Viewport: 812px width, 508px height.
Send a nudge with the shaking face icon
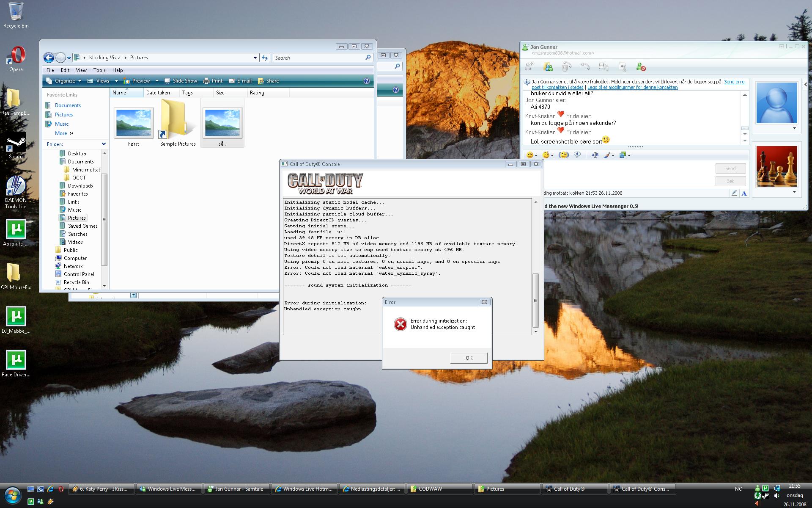coord(563,155)
